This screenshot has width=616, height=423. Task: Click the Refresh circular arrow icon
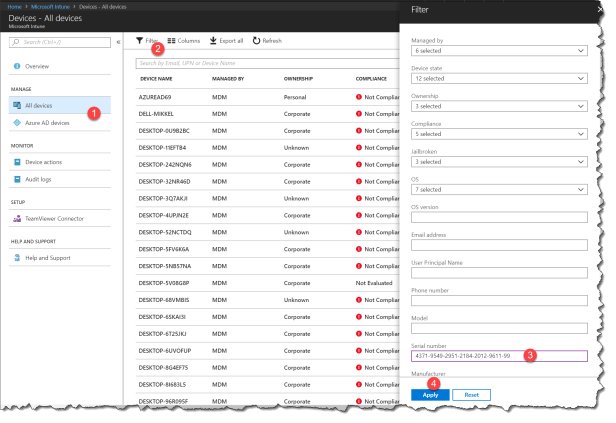(257, 40)
